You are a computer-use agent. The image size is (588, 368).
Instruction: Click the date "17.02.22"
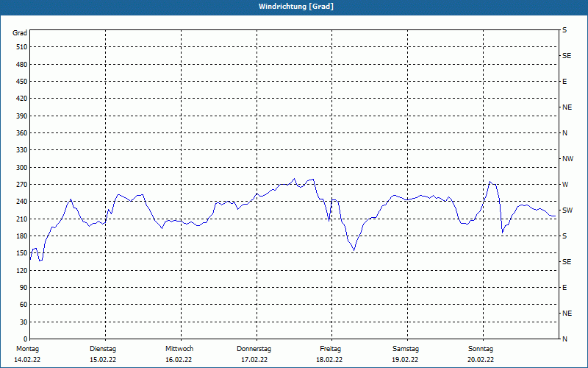pyautogui.click(x=254, y=360)
